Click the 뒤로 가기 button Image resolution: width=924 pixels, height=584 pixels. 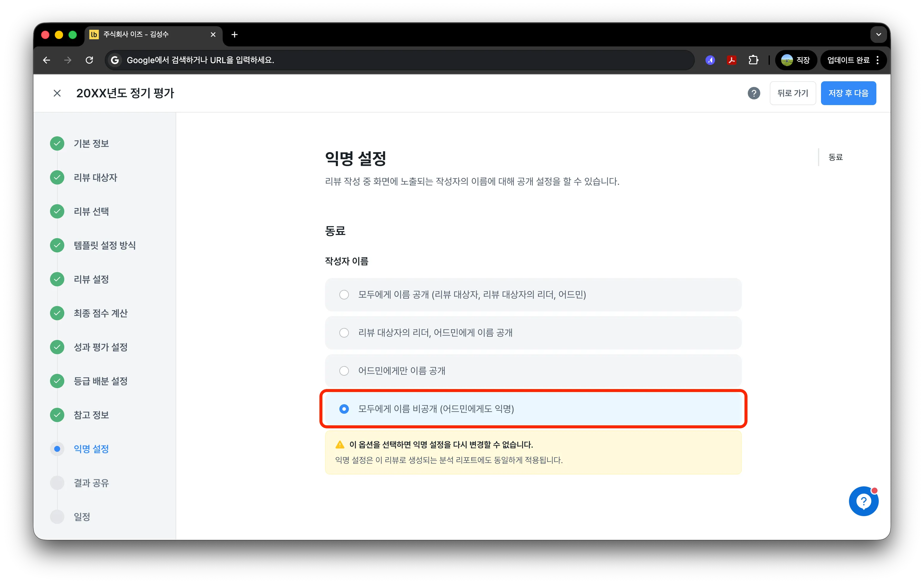(792, 93)
